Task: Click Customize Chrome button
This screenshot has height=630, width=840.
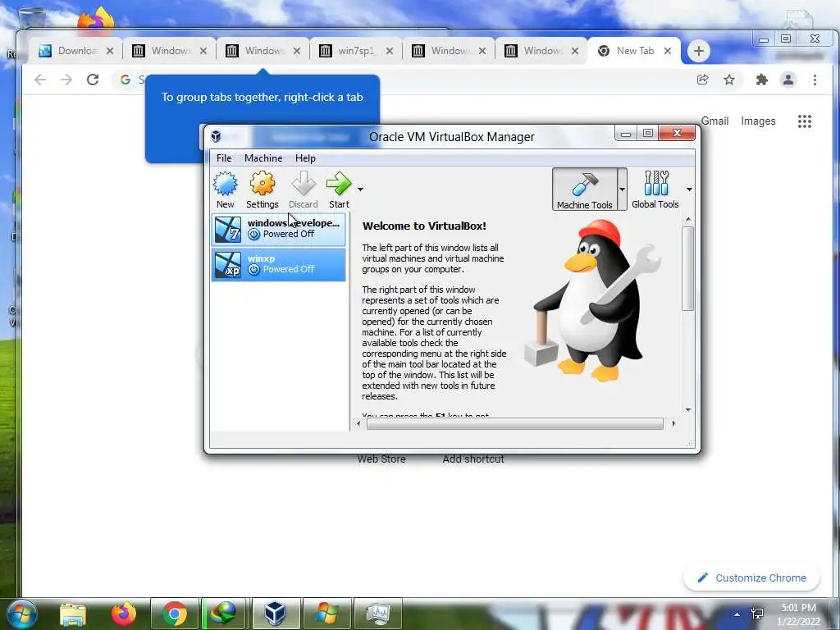Action: (751, 578)
